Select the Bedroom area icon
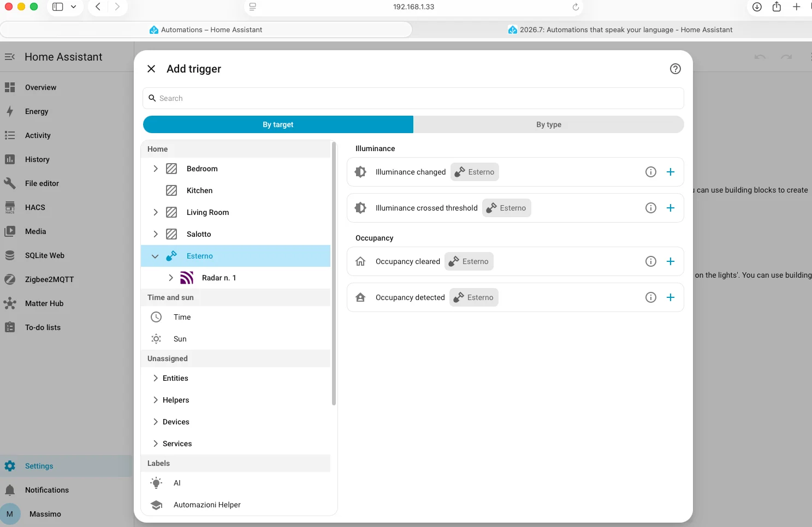This screenshot has height=527, width=812. pos(171,169)
